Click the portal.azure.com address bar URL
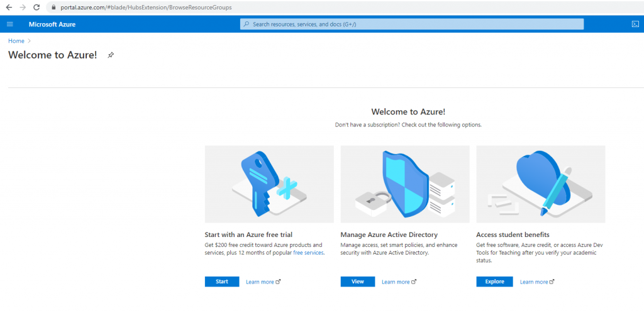The width and height of the screenshot is (644, 313). [x=146, y=8]
